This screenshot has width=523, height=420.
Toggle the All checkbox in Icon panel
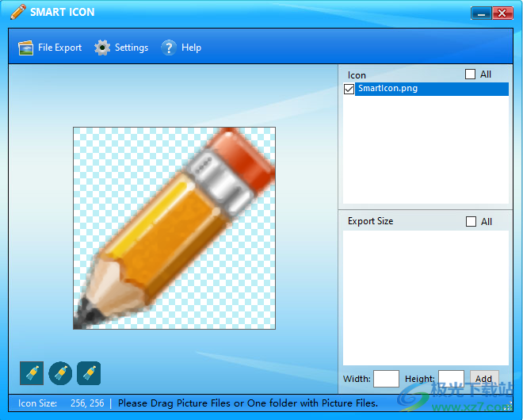[470, 74]
